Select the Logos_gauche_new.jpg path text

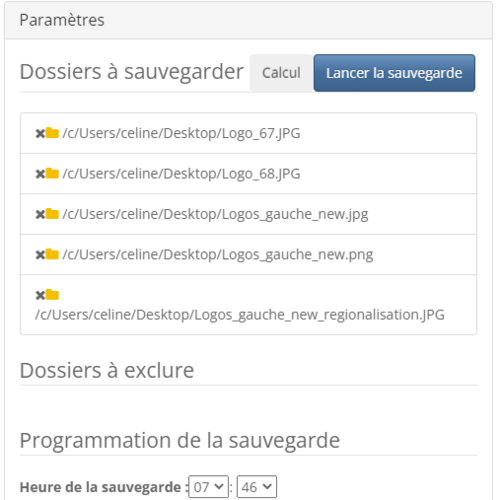click(215, 214)
